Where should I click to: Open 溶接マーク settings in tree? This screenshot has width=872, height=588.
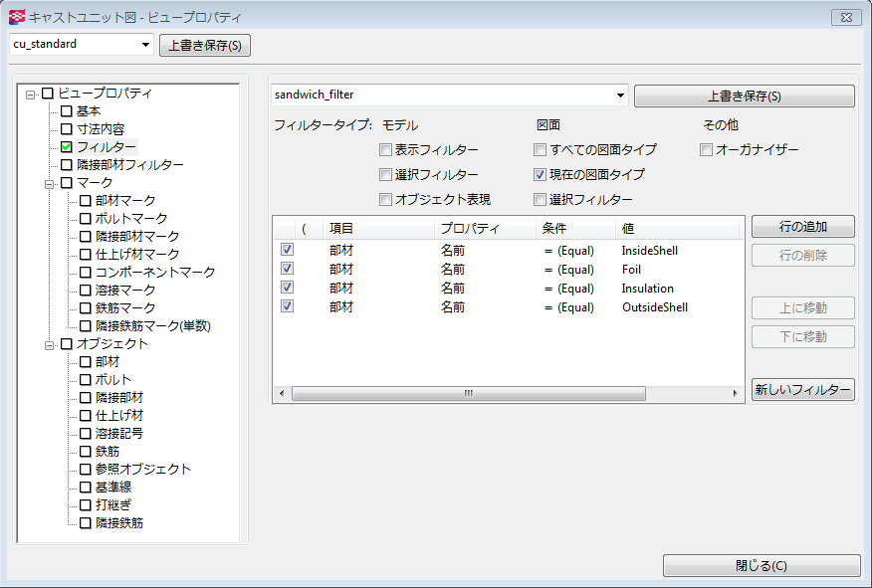coord(124,291)
